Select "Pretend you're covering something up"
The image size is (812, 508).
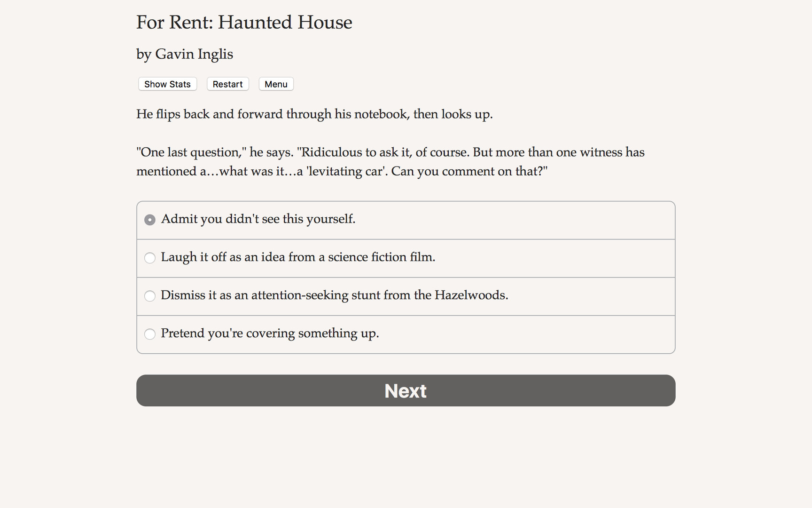pos(270,333)
